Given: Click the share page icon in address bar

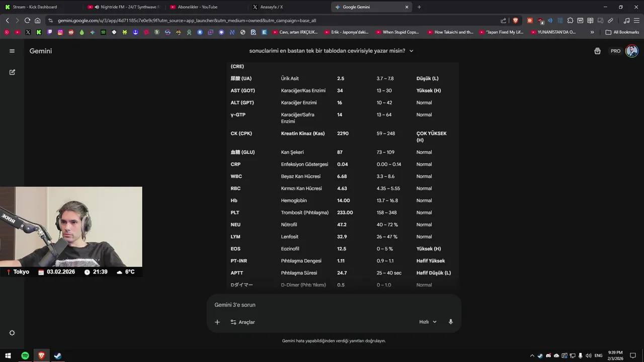Looking at the screenshot, I should (x=503, y=21).
